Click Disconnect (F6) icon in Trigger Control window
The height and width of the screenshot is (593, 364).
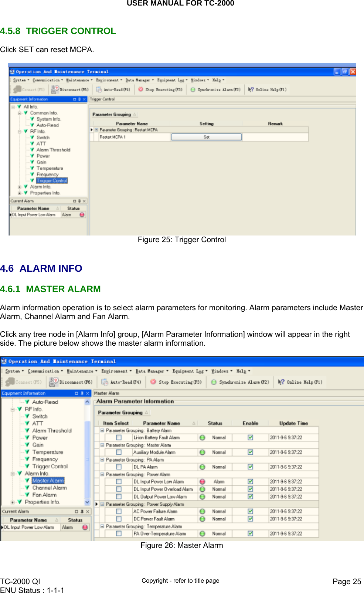pos(55,89)
